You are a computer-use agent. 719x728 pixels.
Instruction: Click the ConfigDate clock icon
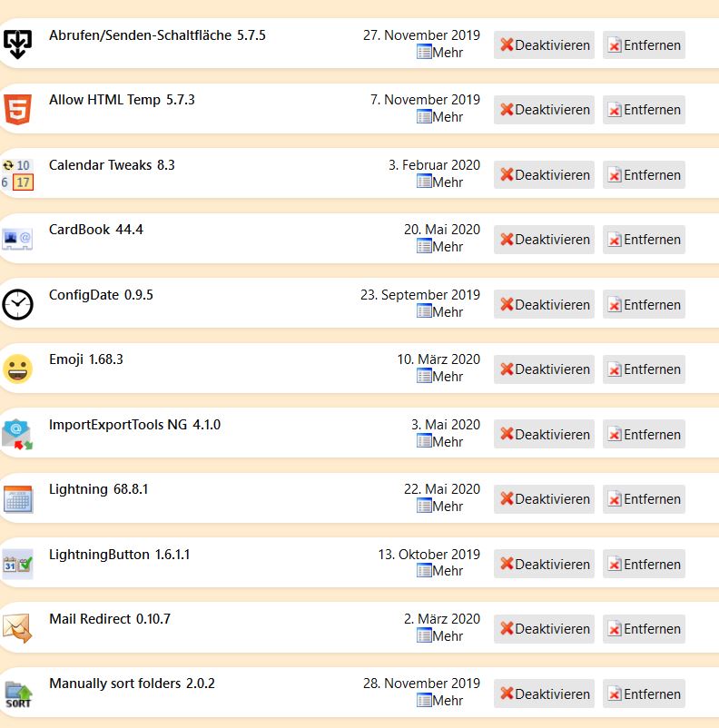[x=17, y=304]
